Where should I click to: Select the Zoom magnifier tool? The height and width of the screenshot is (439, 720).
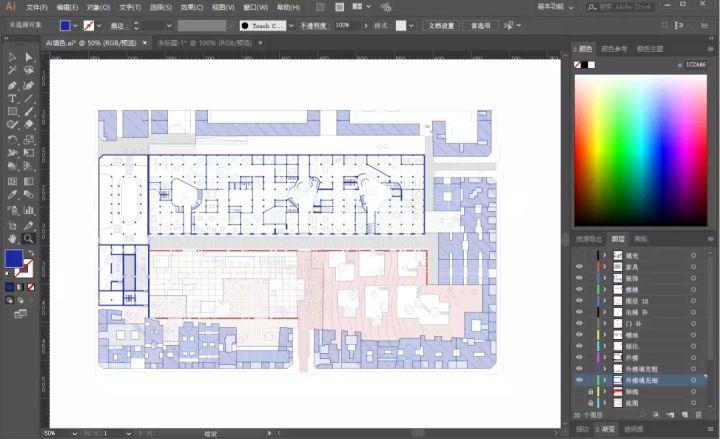28,238
